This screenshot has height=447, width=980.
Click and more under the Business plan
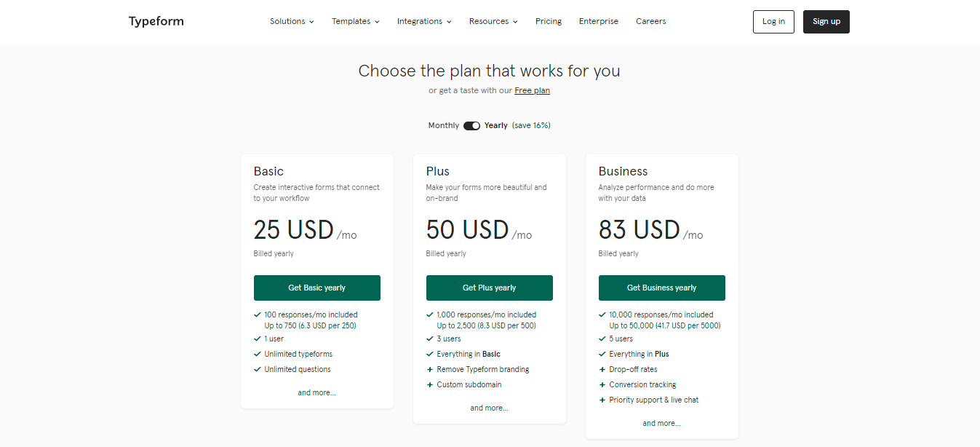click(661, 422)
